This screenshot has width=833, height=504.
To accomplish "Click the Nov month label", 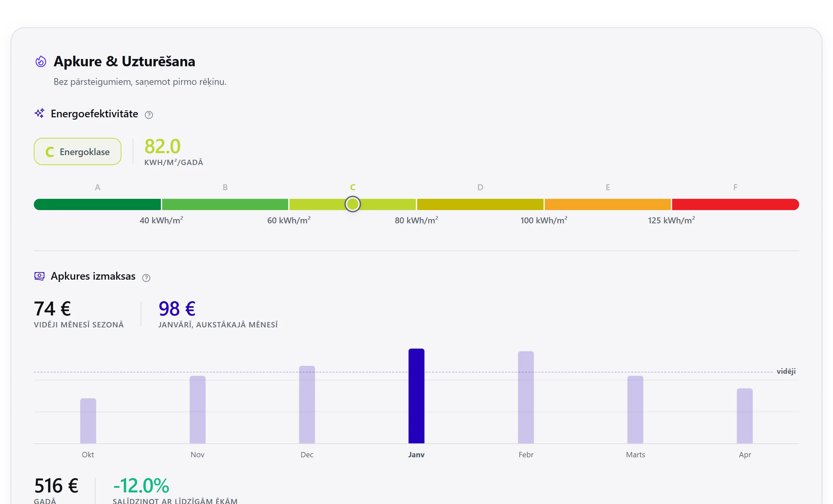I will pyautogui.click(x=197, y=455).
